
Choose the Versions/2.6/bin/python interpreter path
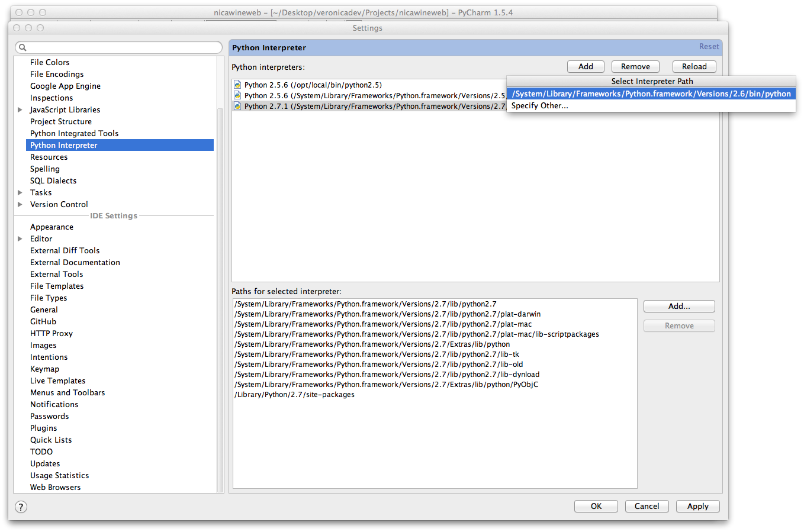point(651,93)
